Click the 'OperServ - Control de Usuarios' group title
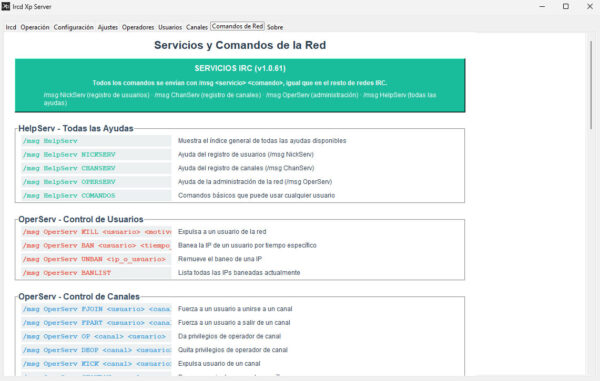Image resolution: width=600 pixels, height=381 pixels. pos(81,220)
